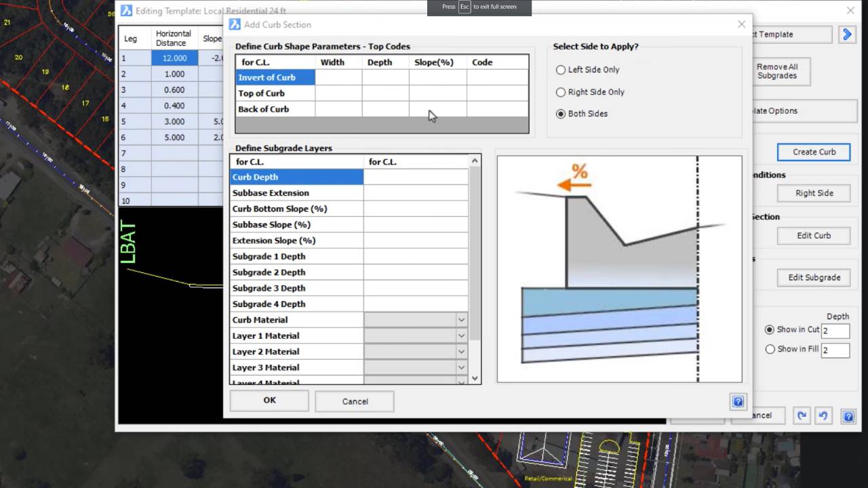
Task: Click the Curb Bottom Slope (%) value cell
Action: (x=416, y=209)
